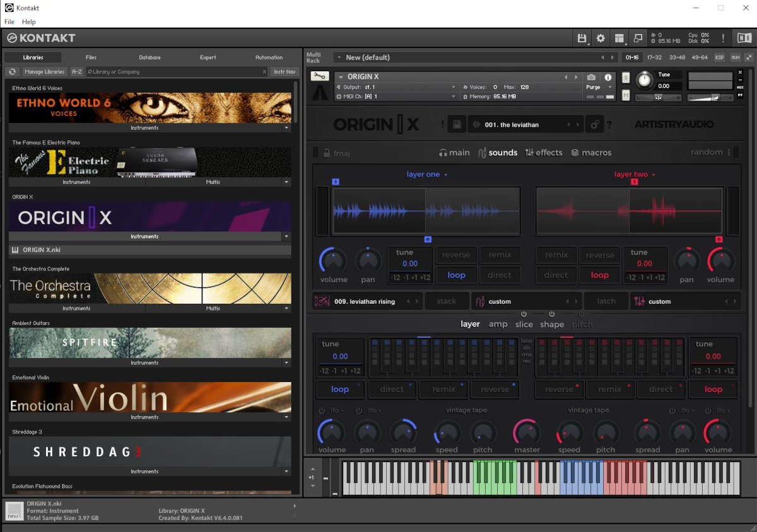This screenshot has width=757, height=532.
Task: Open the Kontakt save/load files menu icon
Action: click(582, 38)
